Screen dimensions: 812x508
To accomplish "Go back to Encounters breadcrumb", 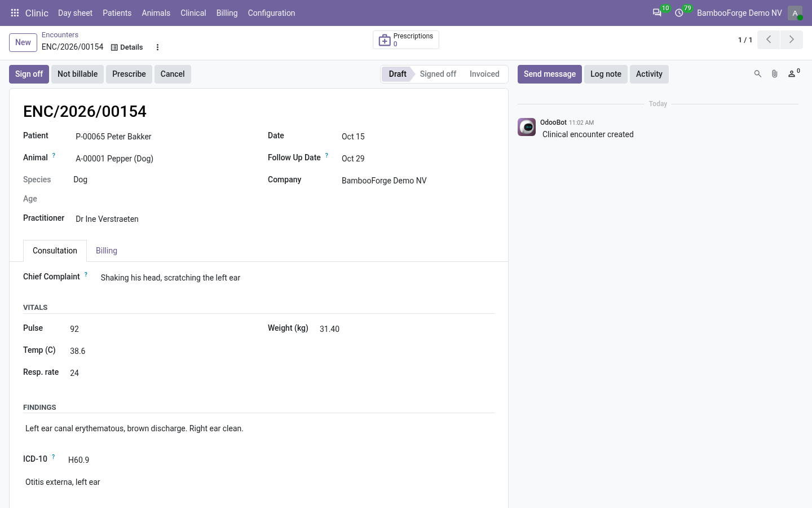I will (x=60, y=35).
